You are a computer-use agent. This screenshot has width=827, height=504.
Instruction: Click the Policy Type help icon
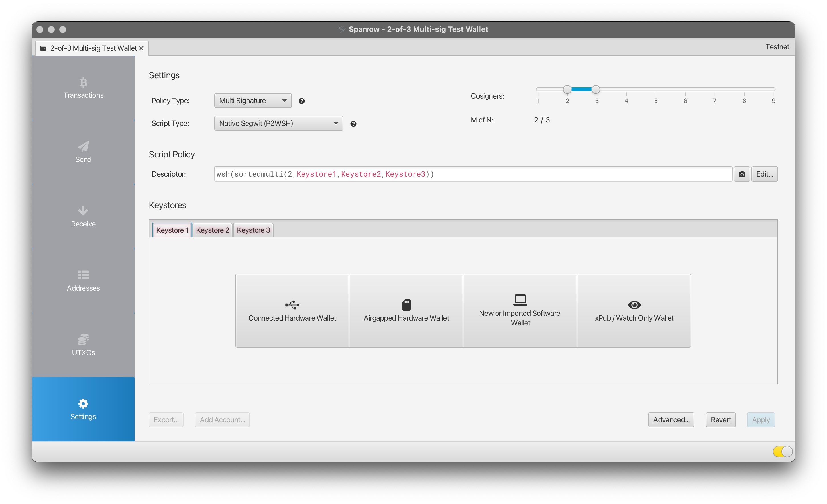pyautogui.click(x=302, y=101)
